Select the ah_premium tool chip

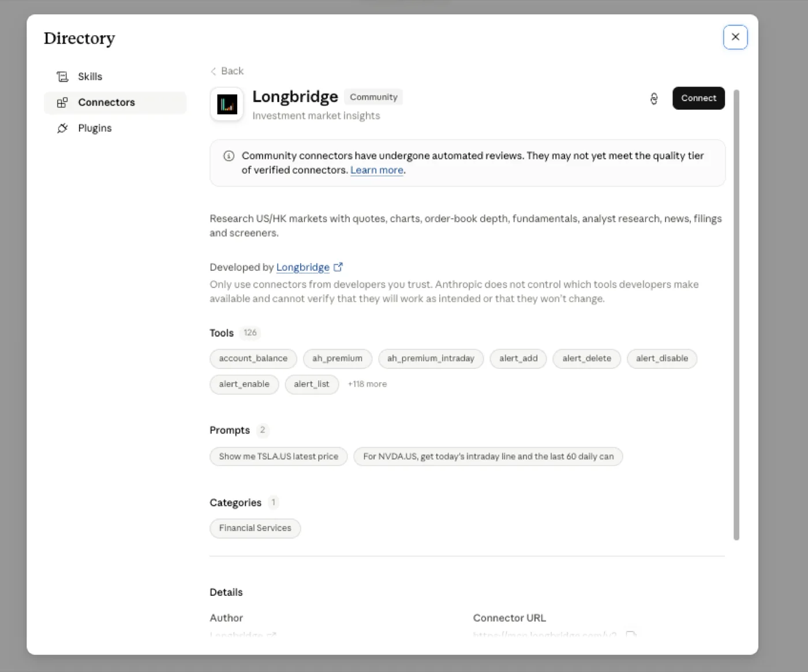(x=338, y=359)
